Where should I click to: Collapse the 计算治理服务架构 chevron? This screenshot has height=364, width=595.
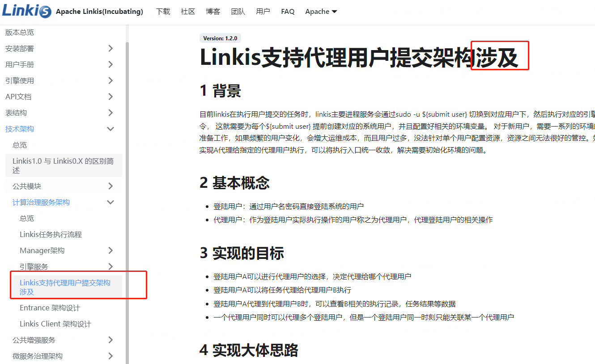110,202
